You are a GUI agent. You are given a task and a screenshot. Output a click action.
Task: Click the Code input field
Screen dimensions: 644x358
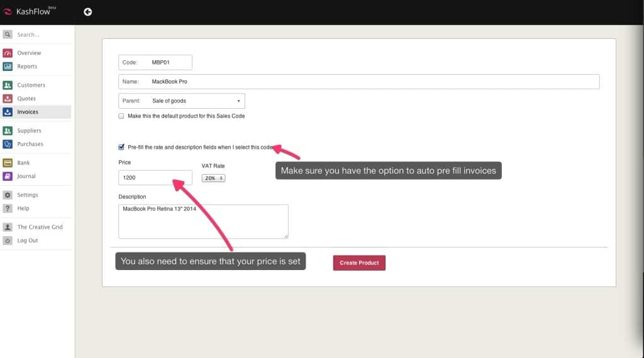(155, 62)
